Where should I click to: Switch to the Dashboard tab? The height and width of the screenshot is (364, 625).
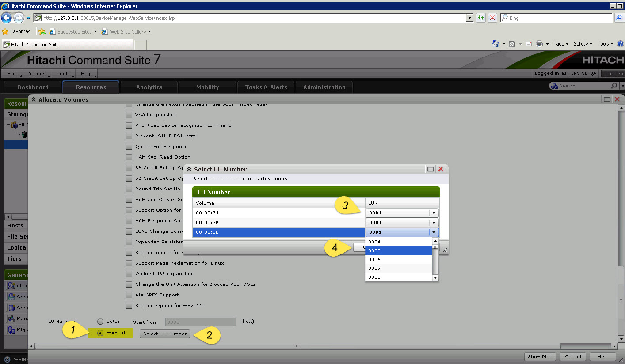[33, 87]
